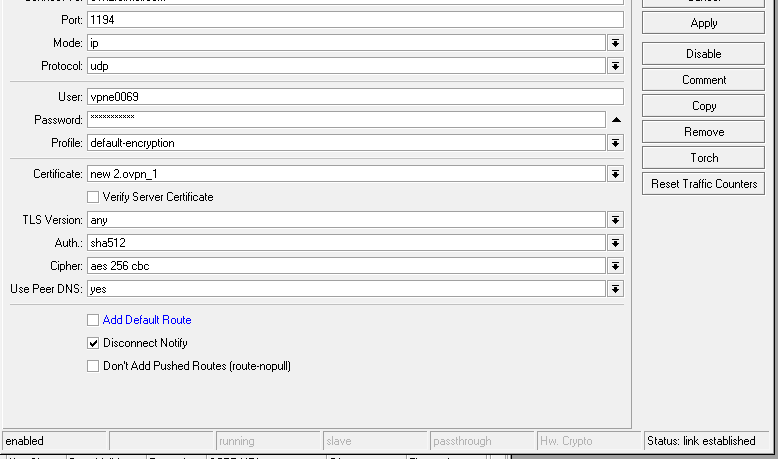Viewport: 778px width, 459px height.
Task: Open the Protocol dropdown arrow
Action: click(x=615, y=66)
